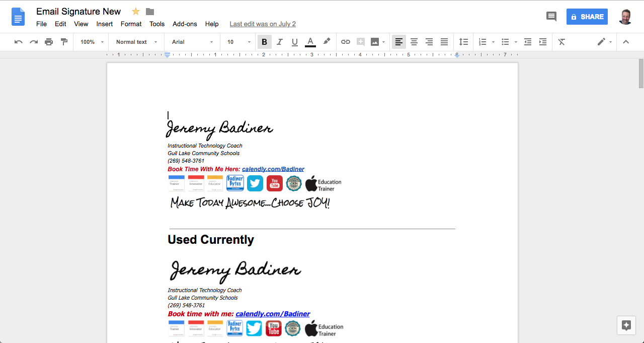Image resolution: width=644 pixels, height=343 pixels.
Task: Set right text alignment
Action: (x=429, y=42)
